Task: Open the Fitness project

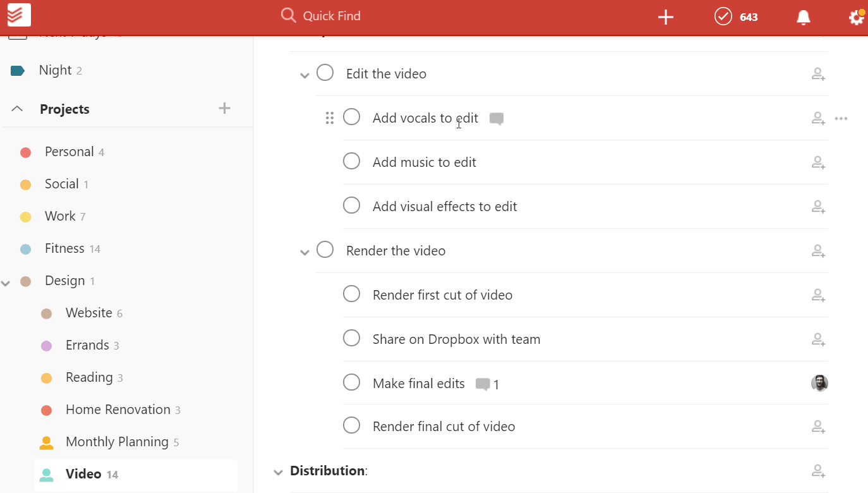Action: pyautogui.click(x=64, y=248)
